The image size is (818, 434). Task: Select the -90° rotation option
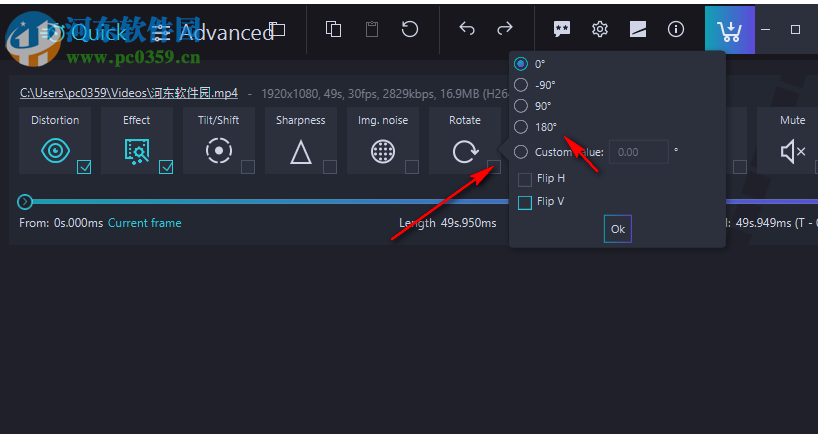click(x=521, y=85)
